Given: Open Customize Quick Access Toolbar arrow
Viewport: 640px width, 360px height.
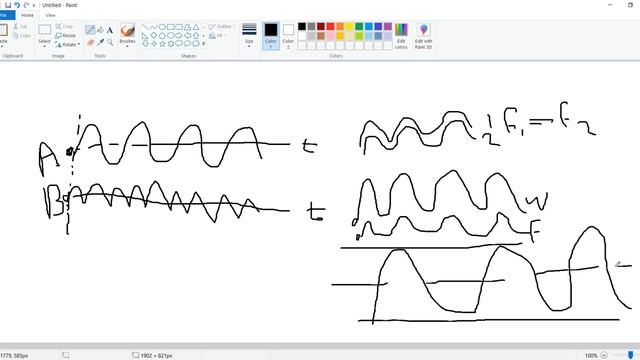Looking at the screenshot, I should [x=34, y=5].
